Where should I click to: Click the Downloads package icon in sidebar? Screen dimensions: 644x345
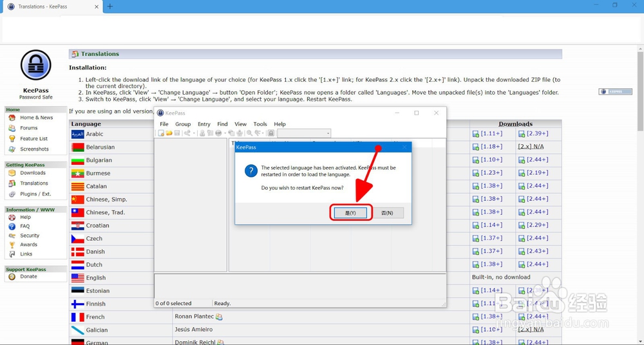coord(12,173)
